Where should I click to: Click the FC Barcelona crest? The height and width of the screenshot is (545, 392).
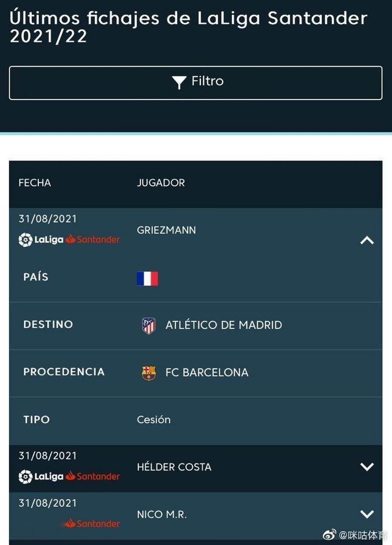tap(149, 373)
